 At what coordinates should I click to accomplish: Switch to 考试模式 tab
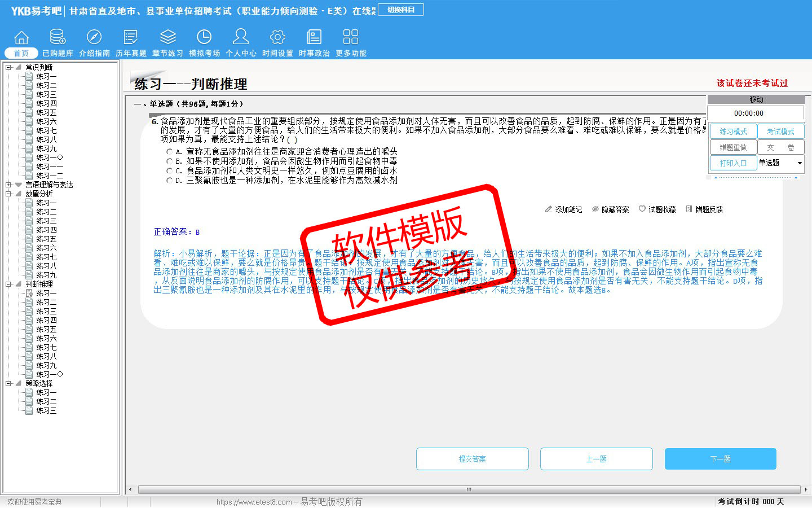tap(780, 132)
